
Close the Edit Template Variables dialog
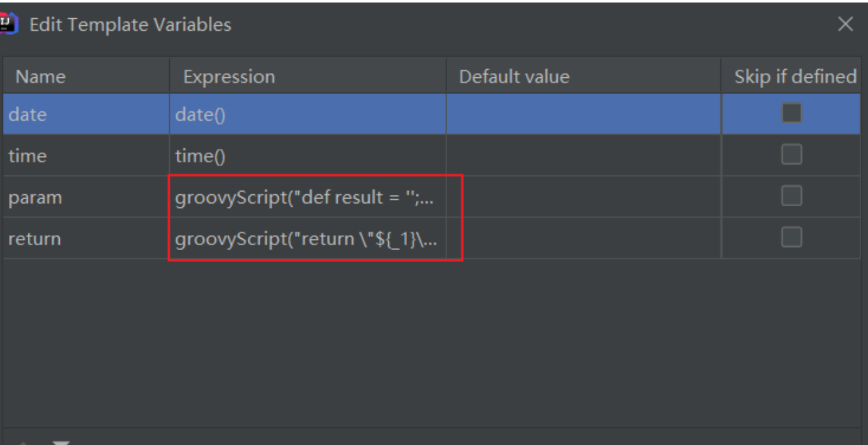point(845,25)
